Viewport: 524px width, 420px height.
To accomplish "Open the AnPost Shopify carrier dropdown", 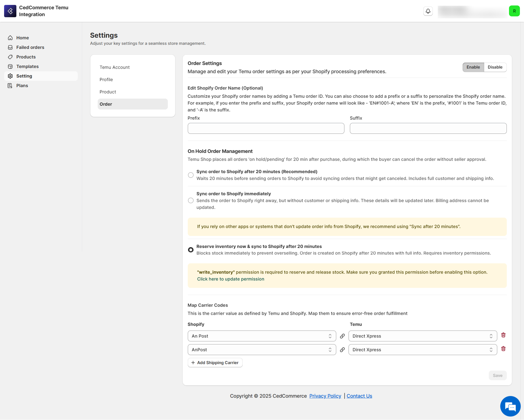I will pos(262,350).
